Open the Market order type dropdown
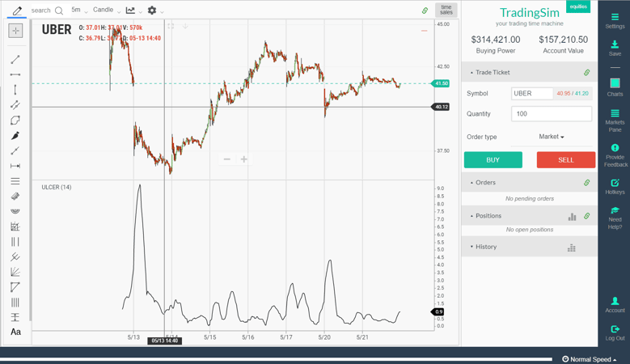This screenshot has height=364, width=630. [x=552, y=137]
